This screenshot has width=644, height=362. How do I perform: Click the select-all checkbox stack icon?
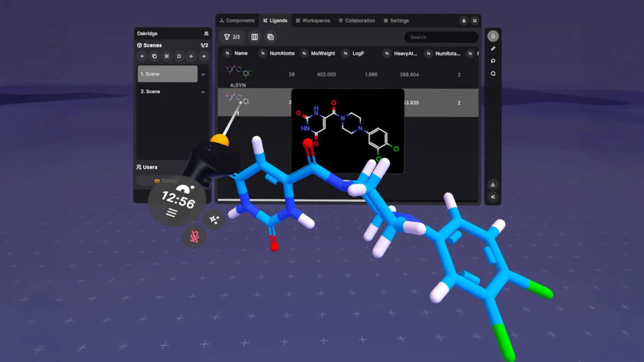coord(270,37)
